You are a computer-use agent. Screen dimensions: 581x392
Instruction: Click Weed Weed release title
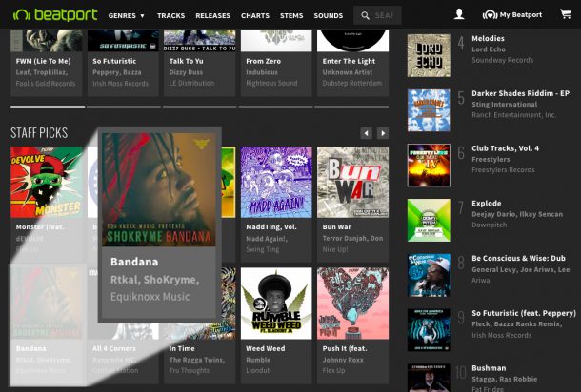point(266,348)
